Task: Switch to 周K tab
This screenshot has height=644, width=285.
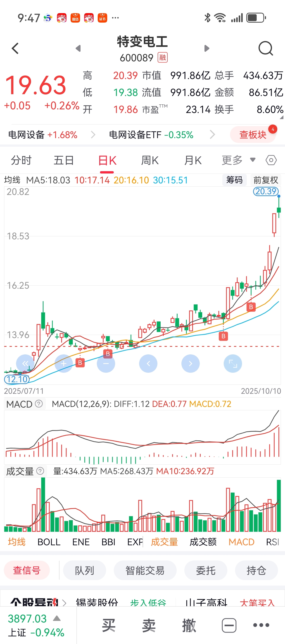Action: (150, 160)
